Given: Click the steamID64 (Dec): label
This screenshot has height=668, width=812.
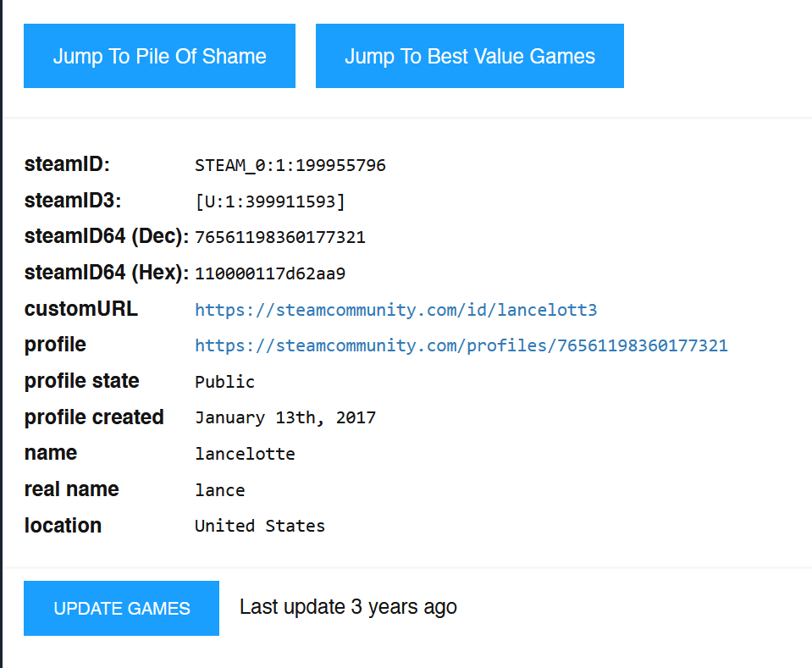Looking at the screenshot, I should (107, 236).
